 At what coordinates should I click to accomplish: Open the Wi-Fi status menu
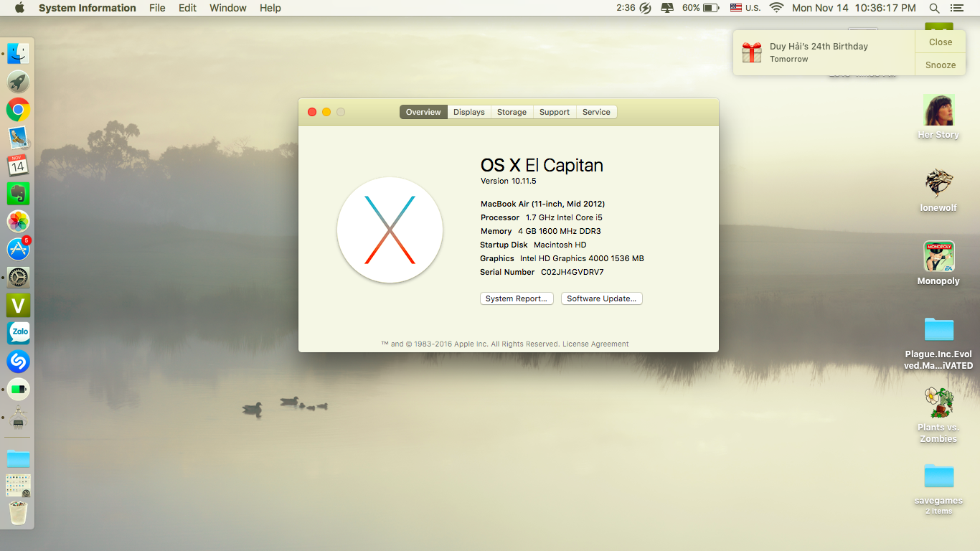coord(776,8)
